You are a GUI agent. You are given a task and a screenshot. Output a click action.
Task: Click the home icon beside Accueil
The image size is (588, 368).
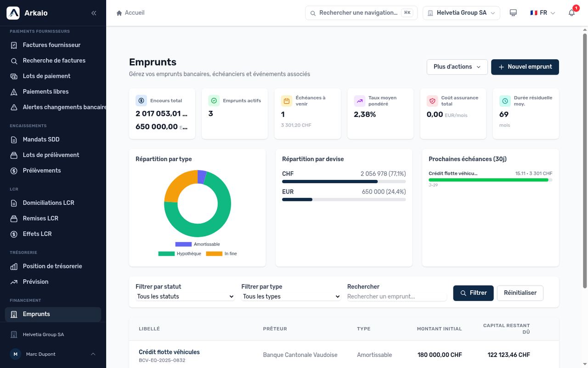tap(119, 13)
